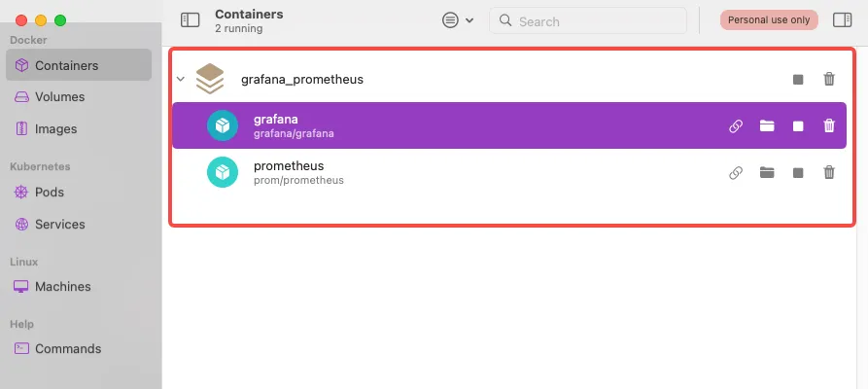Delete the grafana_prometheus group via its trash icon

tap(829, 79)
